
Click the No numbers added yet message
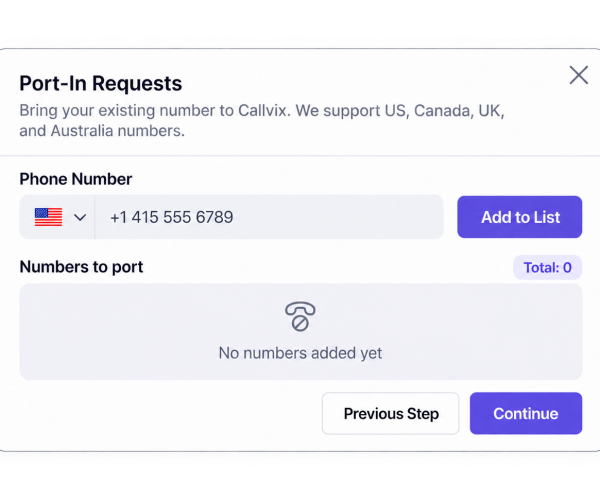300,353
